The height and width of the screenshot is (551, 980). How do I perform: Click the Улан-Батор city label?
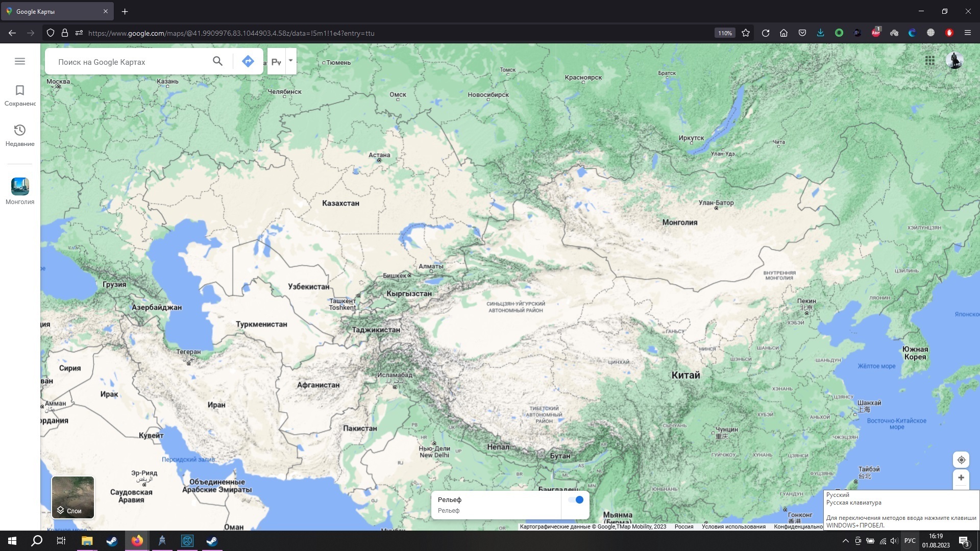point(716,203)
